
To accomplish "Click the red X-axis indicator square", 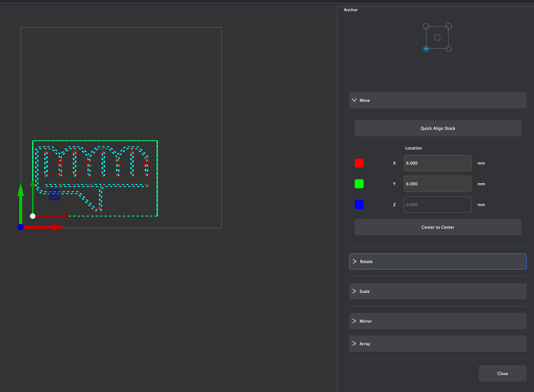I will click(x=359, y=163).
